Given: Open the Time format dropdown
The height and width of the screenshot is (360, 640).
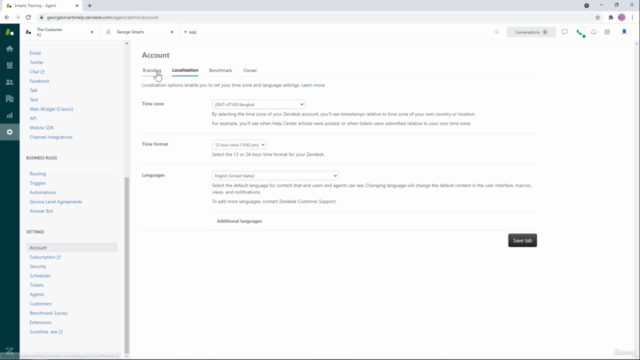Looking at the screenshot, I should [239, 145].
